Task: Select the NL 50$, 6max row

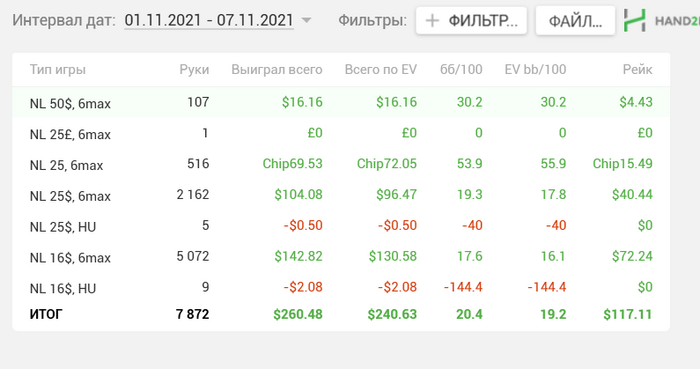Action: (x=341, y=102)
